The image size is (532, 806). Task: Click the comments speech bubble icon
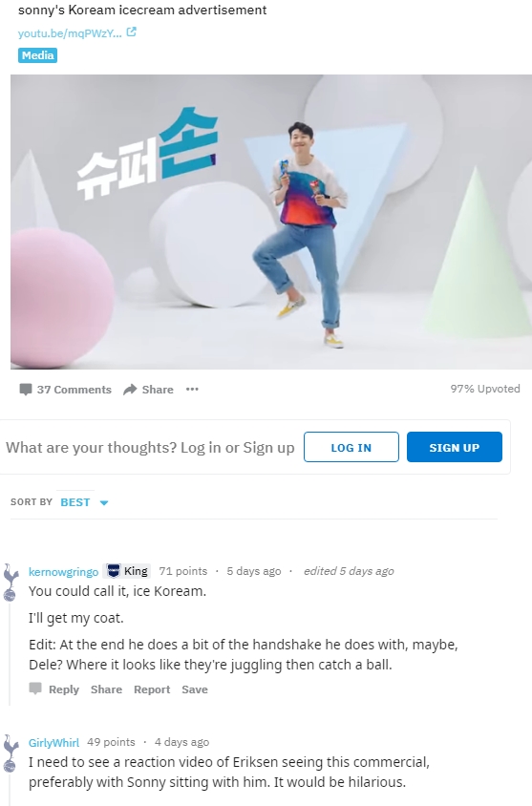(x=25, y=389)
